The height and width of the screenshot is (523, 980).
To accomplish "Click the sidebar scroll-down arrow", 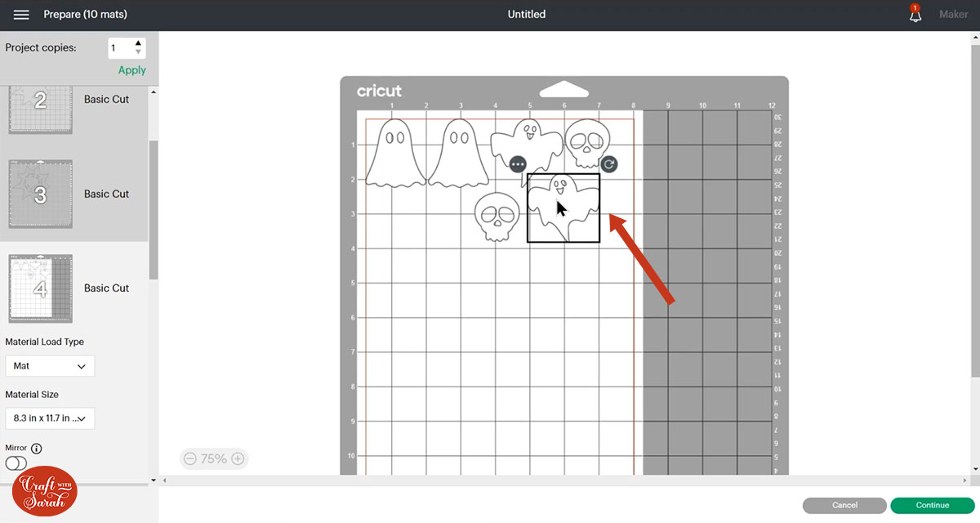I will [154, 480].
